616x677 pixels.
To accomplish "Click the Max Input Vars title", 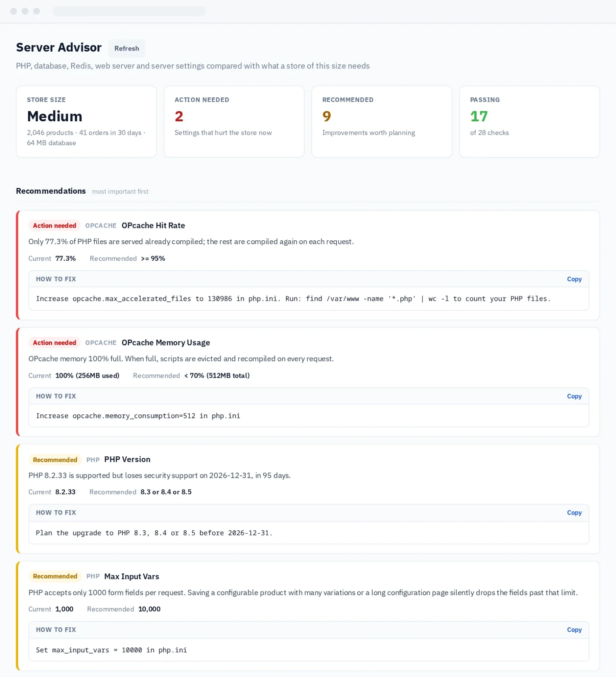I will [x=132, y=576].
